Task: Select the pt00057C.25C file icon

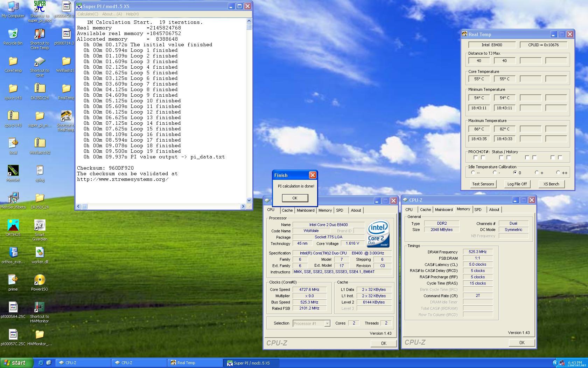Action: (x=13, y=338)
